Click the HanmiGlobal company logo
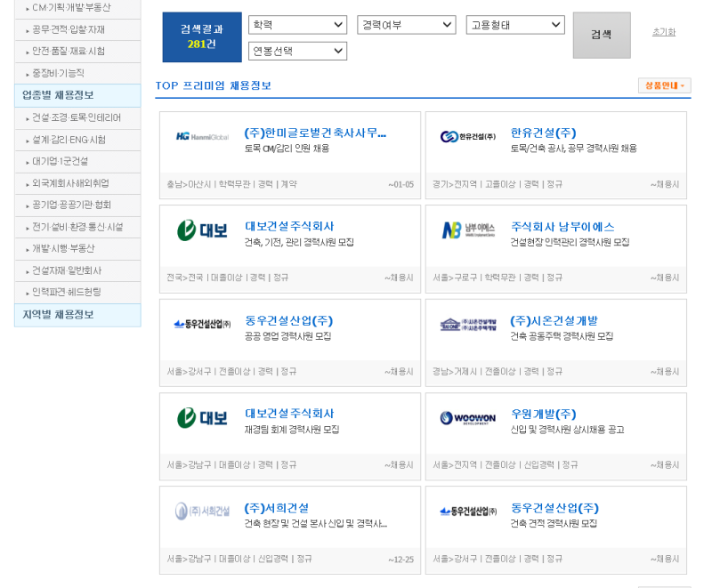712x588 pixels. click(x=203, y=137)
